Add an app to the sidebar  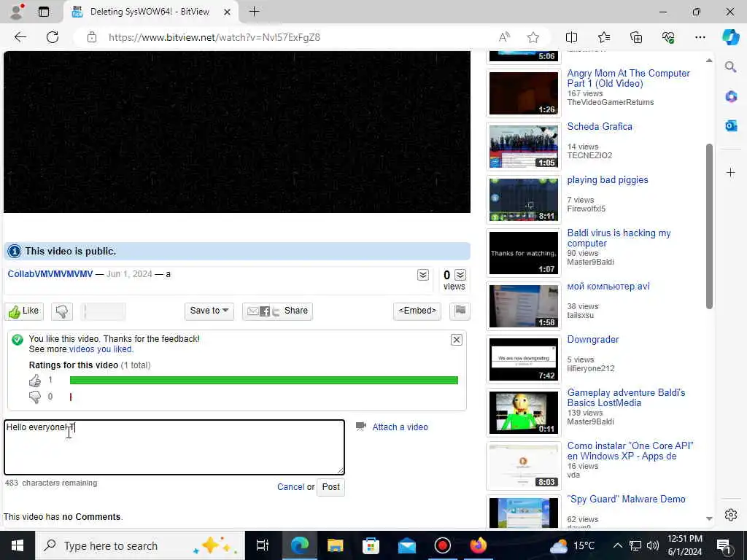point(730,172)
